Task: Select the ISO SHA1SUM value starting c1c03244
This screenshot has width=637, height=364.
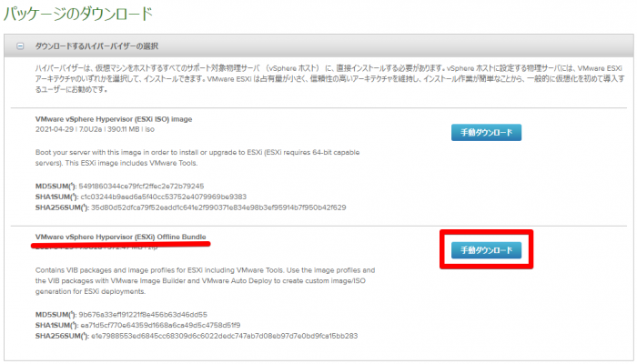Action: point(163,197)
